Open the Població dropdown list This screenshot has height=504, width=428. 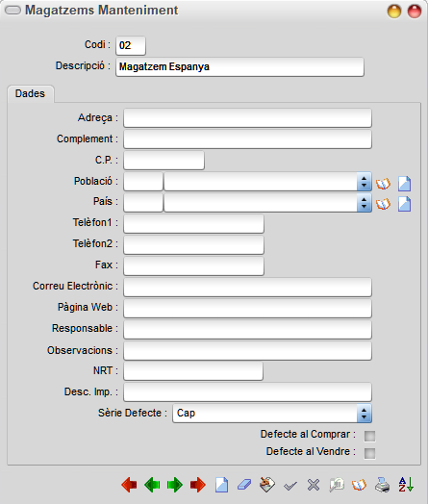tap(365, 182)
